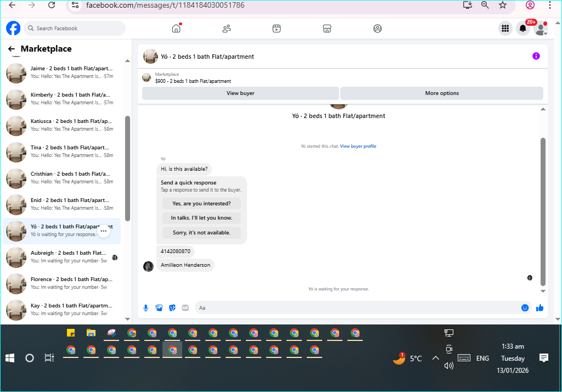562x392 pixels.
Task: Open Katiusca conversation
Action: click(61, 126)
